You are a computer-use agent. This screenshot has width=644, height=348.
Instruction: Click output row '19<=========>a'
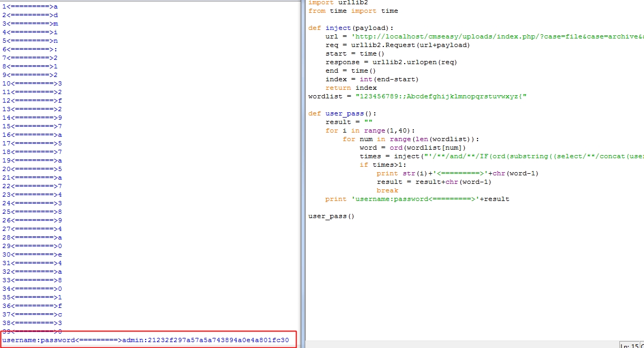[x=32, y=160]
